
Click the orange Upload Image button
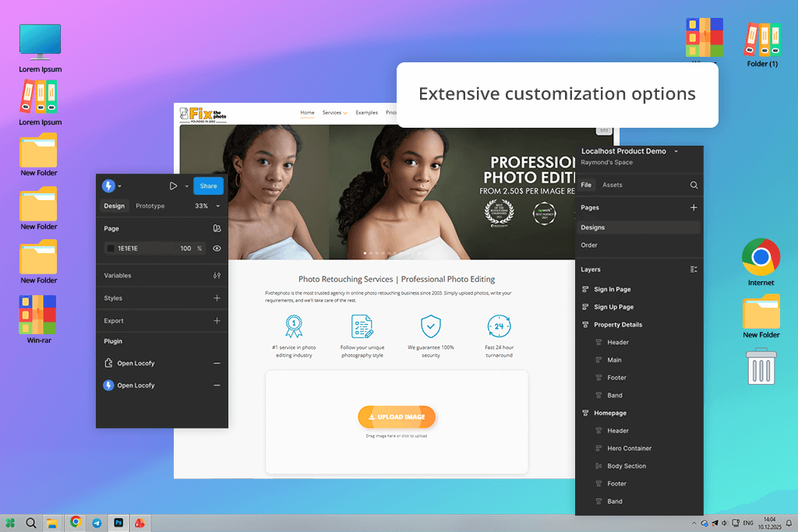pos(397,417)
